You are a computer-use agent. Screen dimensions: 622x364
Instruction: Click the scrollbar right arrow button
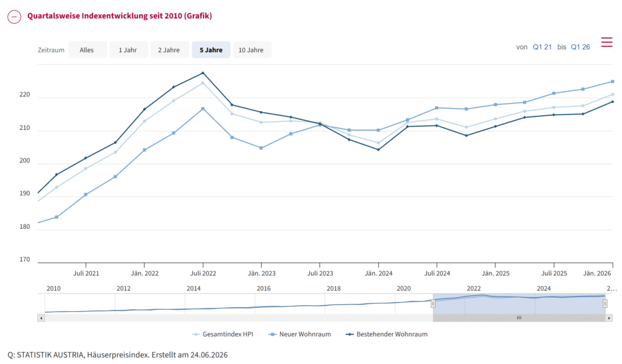pyautogui.click(x=609, y=318)
